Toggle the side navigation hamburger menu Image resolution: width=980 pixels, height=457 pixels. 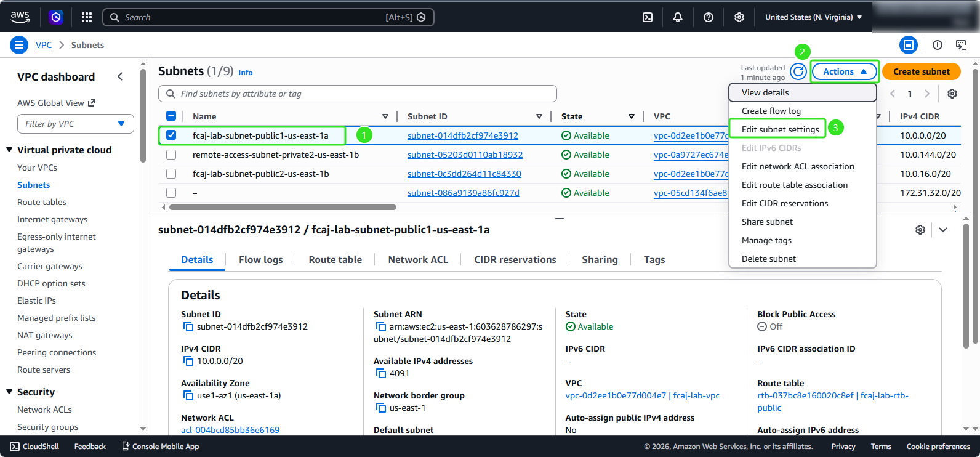tap(19, 45)
